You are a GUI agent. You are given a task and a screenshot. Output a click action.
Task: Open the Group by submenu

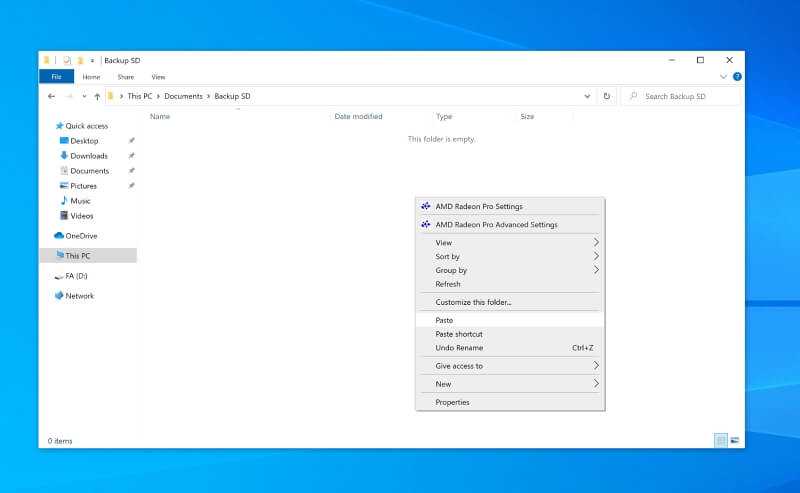(510, 270)
